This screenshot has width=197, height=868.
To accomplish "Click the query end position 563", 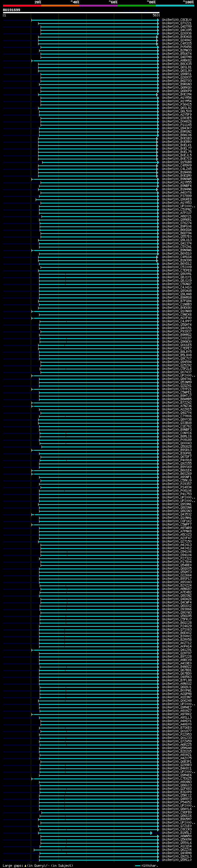I will 155,15.
